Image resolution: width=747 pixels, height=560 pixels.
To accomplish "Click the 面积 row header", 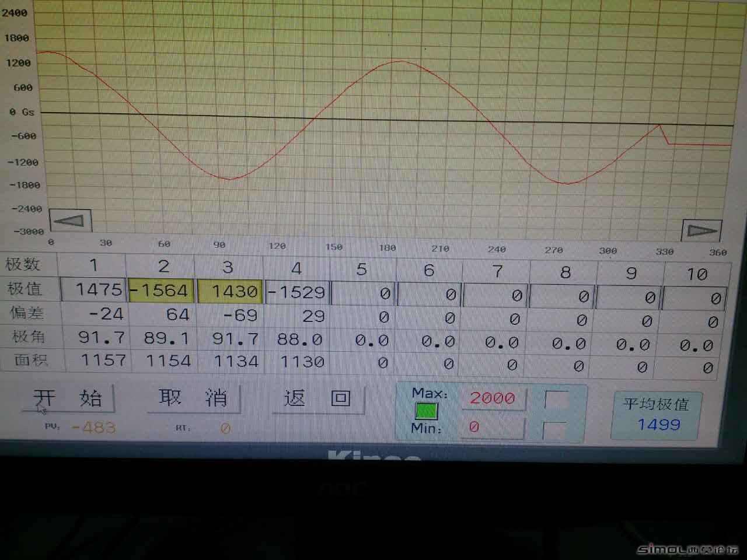I will pos(30,360).
